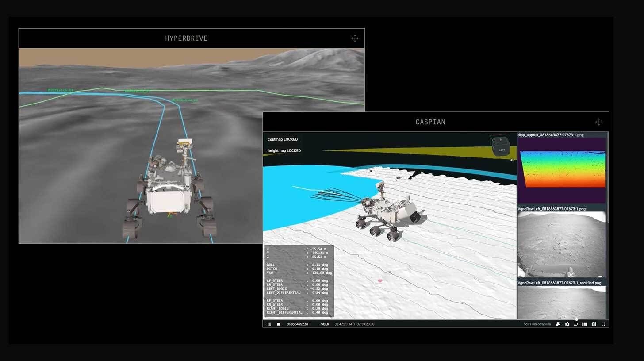Collapse the side panel using the arrow beside the viewcube

tap(512, 160)
